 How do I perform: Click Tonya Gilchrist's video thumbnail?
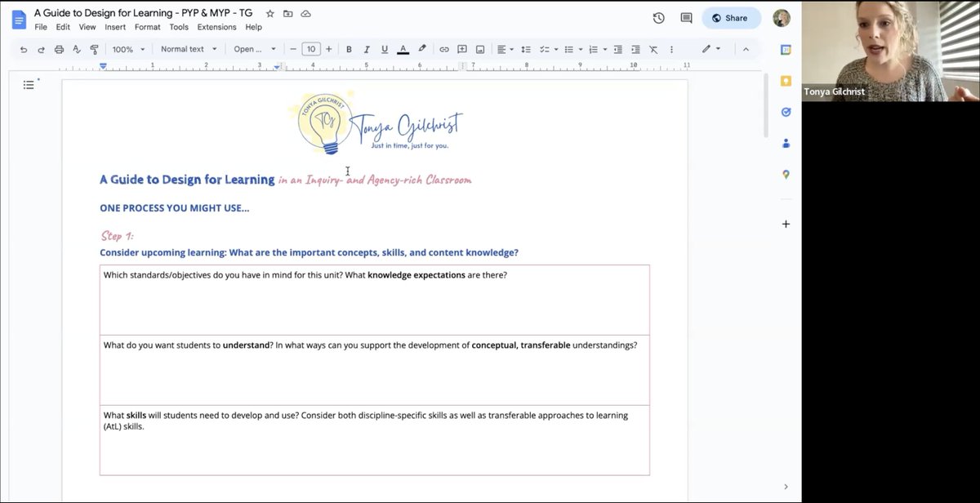tap(890, 51)
